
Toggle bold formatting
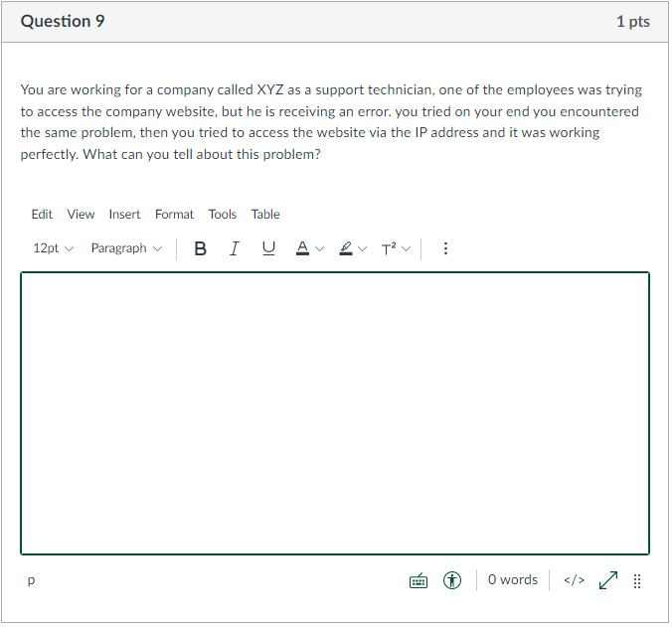200,248
